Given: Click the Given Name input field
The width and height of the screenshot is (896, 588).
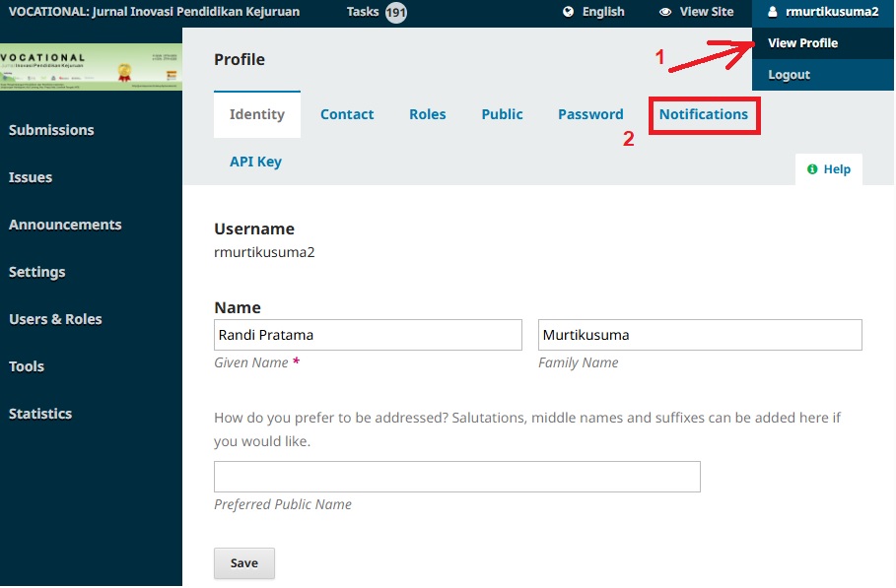Looking at the screenshot, I should coord(368,335).
